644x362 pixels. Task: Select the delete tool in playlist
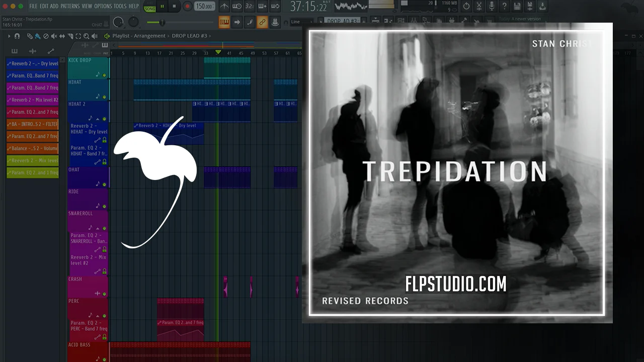[46, 36]
